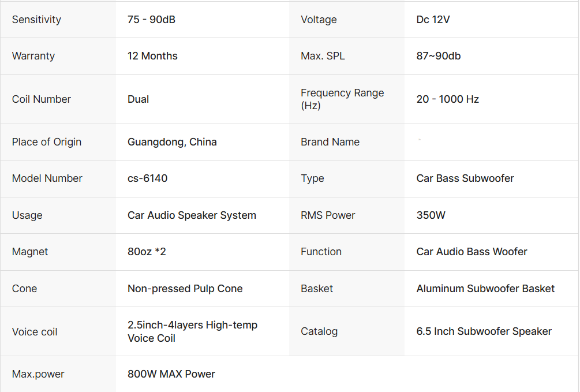Click the 350W RMS power value
Viewport: 580px width, 392px height.
431,215
